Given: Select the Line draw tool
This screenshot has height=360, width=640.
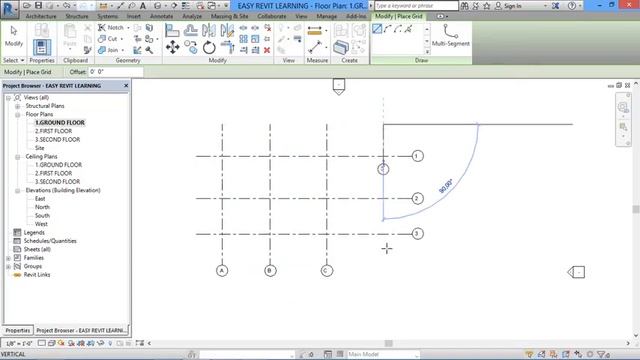Looking at the screenshot, I should click(377, 29).
